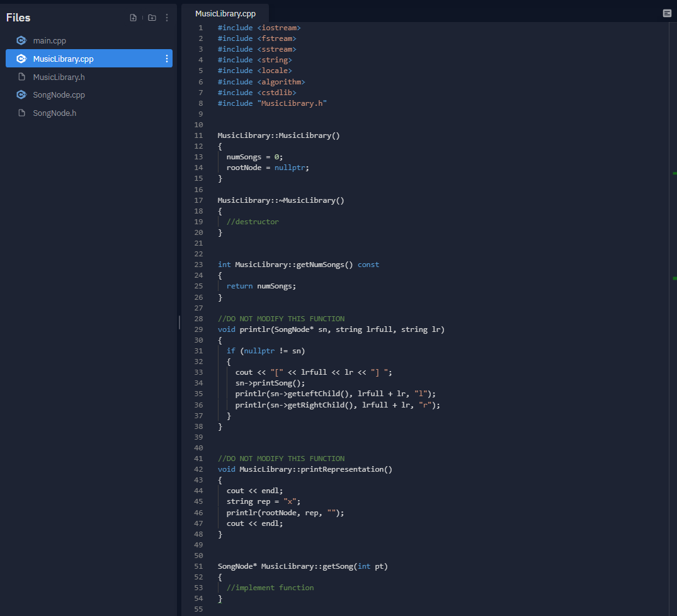Click the new file icon in Files panel
Screen dimensions: 677x616
tap(133, 18)
